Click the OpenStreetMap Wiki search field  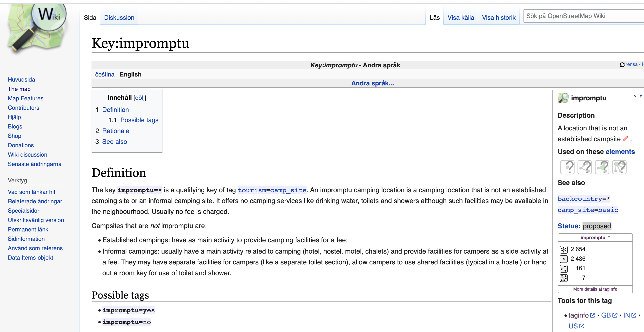pos(583,16)
